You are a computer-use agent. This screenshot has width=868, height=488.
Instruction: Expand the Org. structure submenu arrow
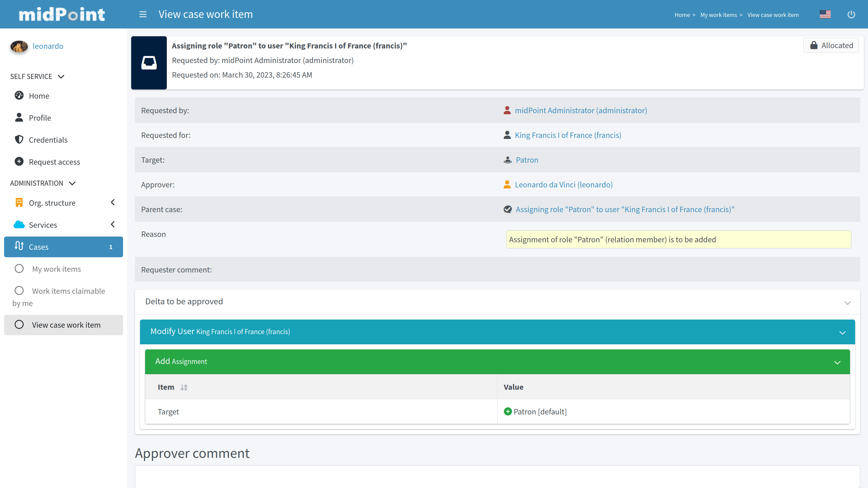(113, 202)
